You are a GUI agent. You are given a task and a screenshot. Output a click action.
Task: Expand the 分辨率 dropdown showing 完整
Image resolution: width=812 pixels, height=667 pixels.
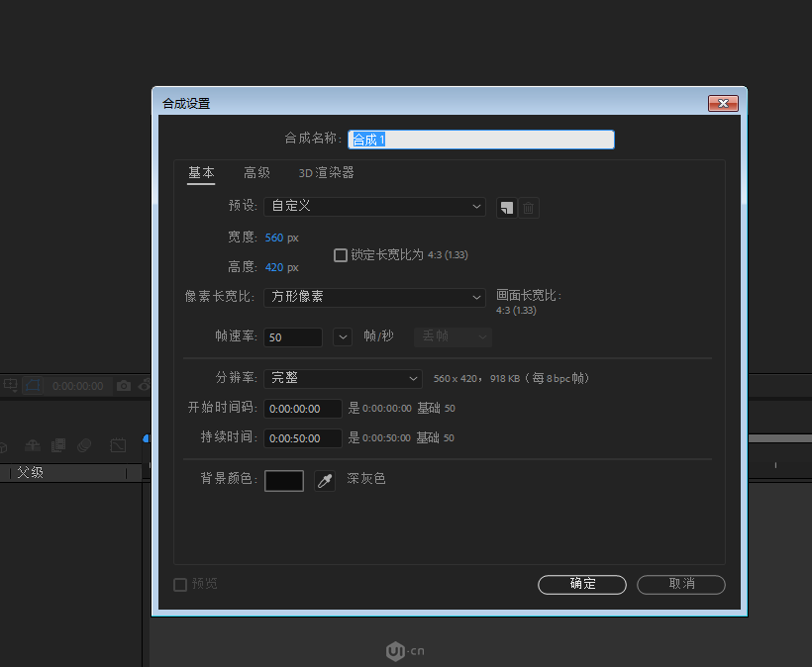point(343,378)
